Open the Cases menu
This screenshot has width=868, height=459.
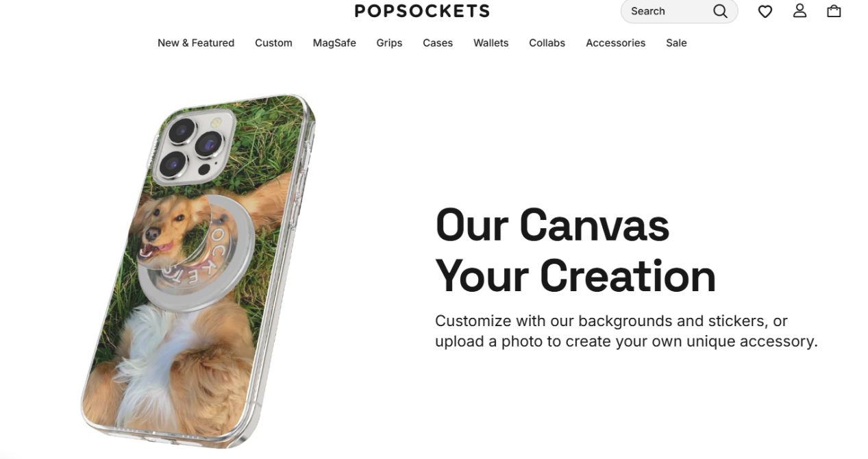pyautogui.click(x=438, y=42)
